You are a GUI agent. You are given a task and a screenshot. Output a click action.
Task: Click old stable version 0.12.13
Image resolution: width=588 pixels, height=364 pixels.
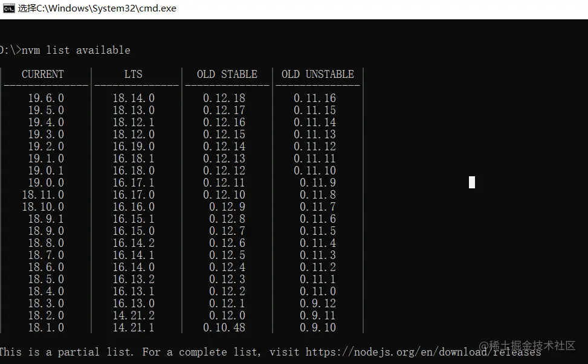coord(224,158)
